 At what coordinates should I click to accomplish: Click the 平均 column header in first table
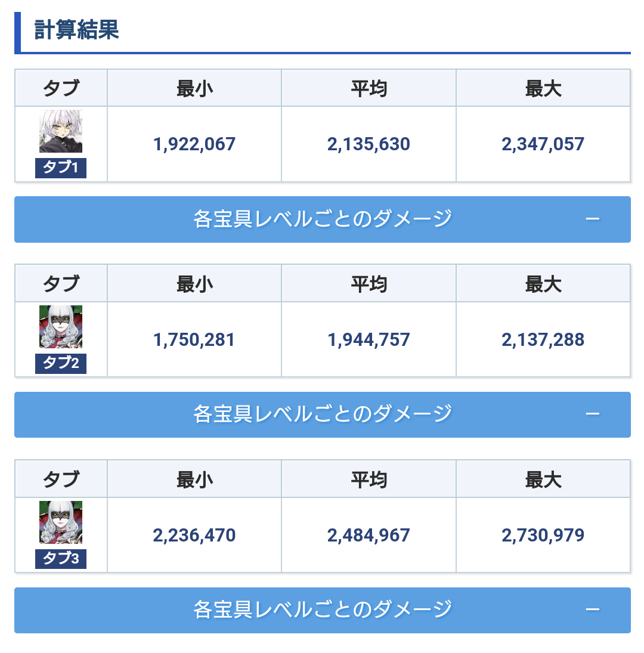click(x=369, y=88)
